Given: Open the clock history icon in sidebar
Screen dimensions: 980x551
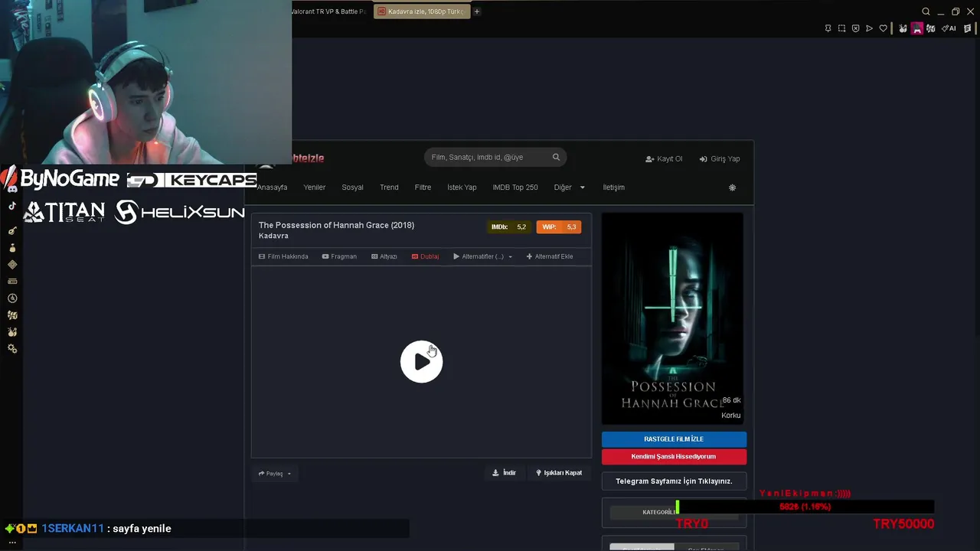Looking at the screenshot, I should 12,298.
